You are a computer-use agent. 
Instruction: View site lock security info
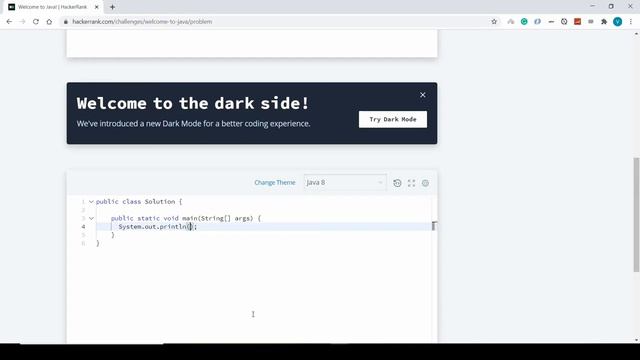pyautogui.click(x=65, y=22)
